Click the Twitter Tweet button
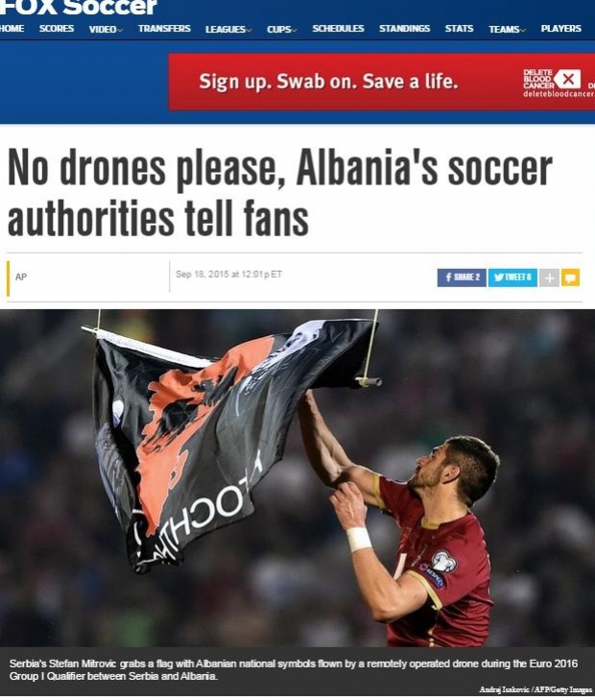The image size is (595, 700). [512, 278]
